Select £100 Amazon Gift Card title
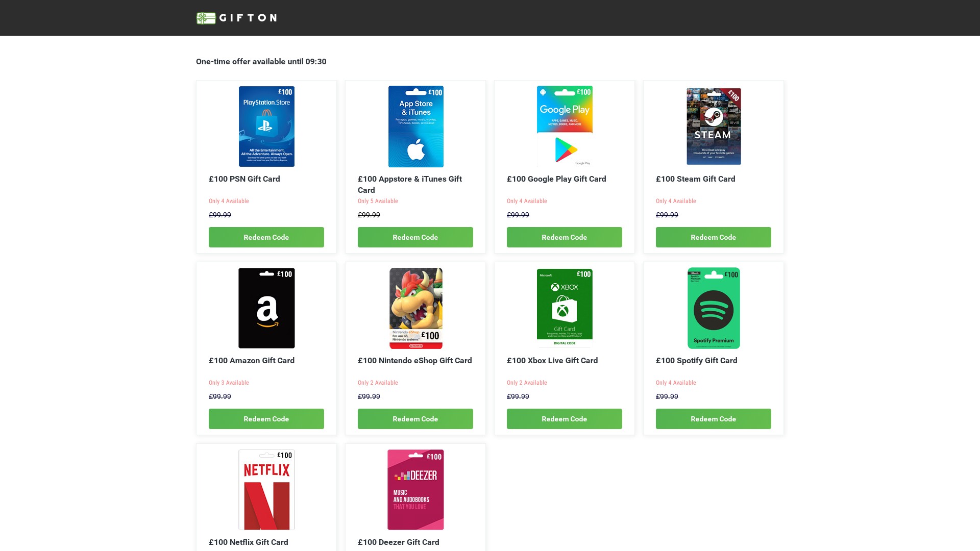980x551 pixels. [252, 361]
